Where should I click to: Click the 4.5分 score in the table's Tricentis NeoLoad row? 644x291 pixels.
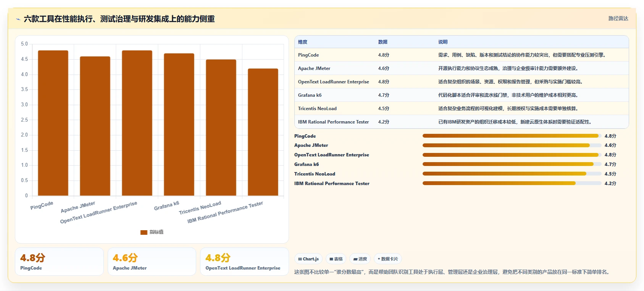[x=384, y=109]
